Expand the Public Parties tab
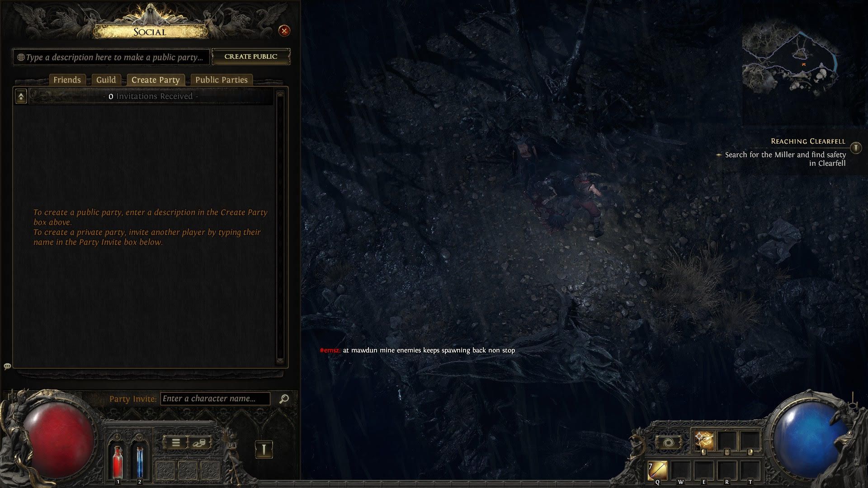The height and width of the screenshot is (488, 868). pos(221,79)
